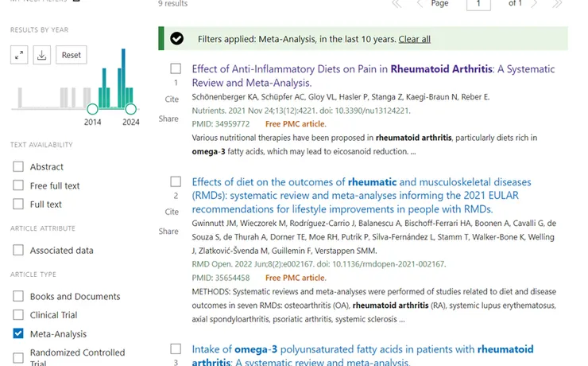The width and height of the screenshot is (588, 366).
Task: Go to the next results page arrow
Action: tap(535, 4)
